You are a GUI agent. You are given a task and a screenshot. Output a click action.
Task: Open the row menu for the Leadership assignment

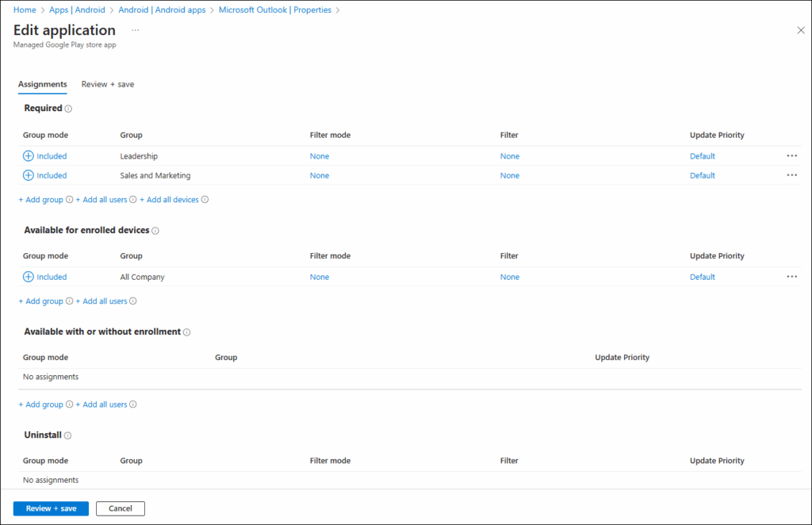[x=791, y=156]
